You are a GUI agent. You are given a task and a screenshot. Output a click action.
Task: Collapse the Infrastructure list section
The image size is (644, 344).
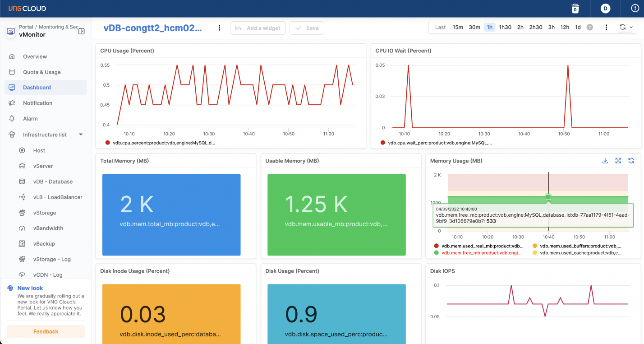(81, 135)
